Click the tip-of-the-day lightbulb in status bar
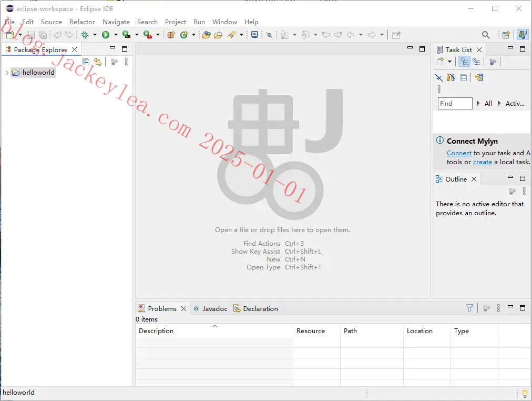The height and width of the screenshot is (401, 532). [x=525, y=394]
